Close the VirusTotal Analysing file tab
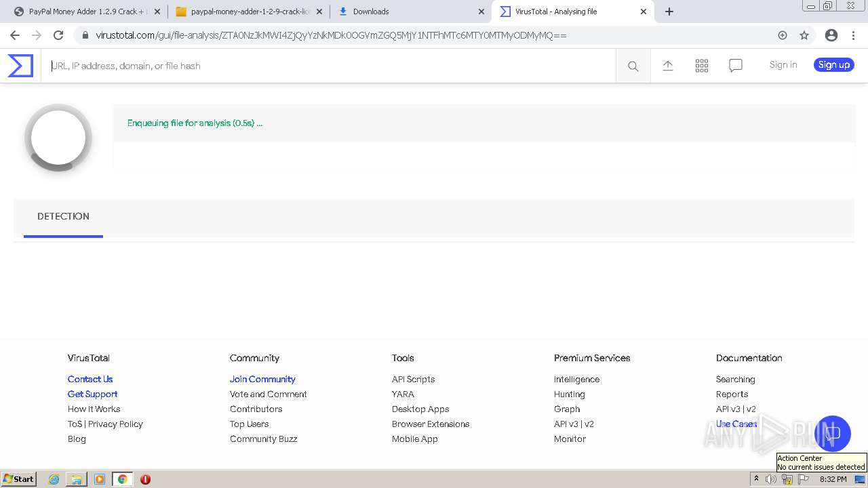 [644, 12]
